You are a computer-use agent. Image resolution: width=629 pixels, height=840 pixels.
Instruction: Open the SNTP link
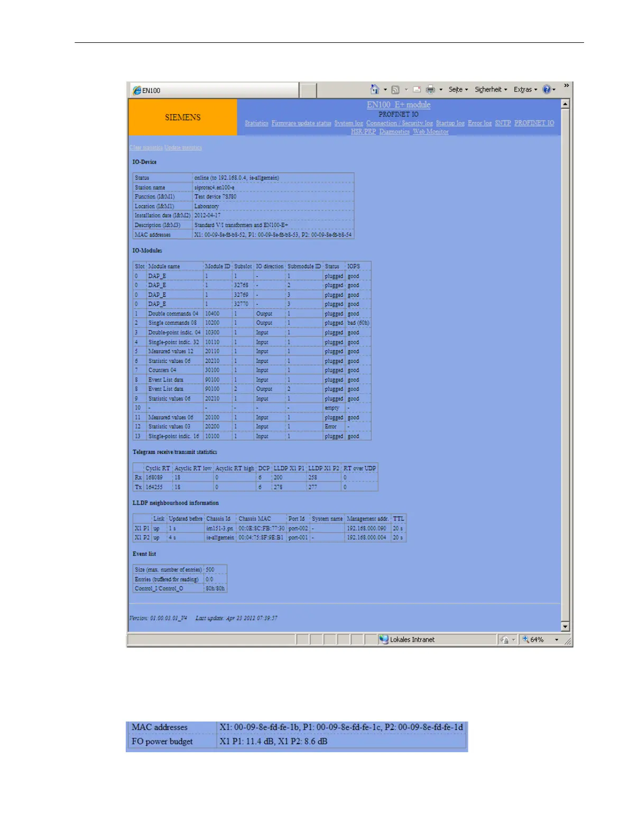[x=503, y=123]
